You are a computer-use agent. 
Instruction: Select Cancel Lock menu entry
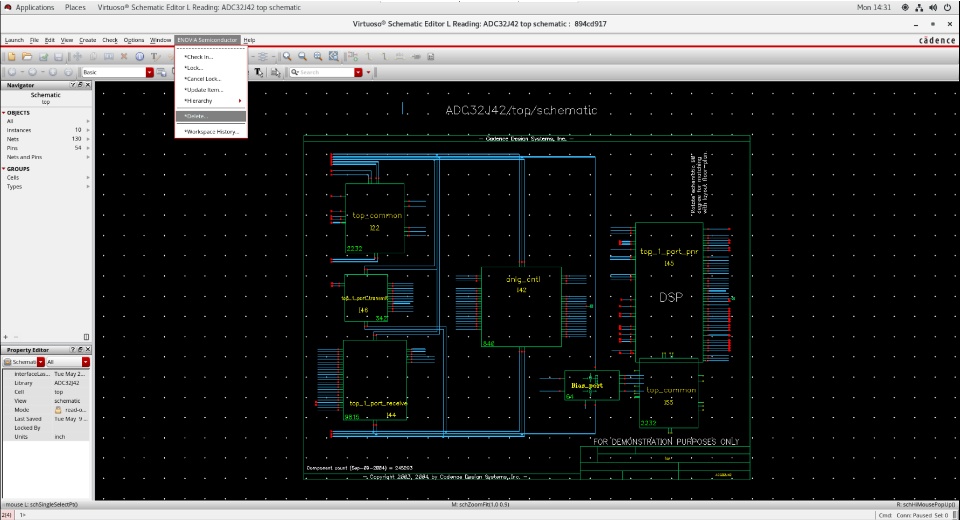coord(211,79)
